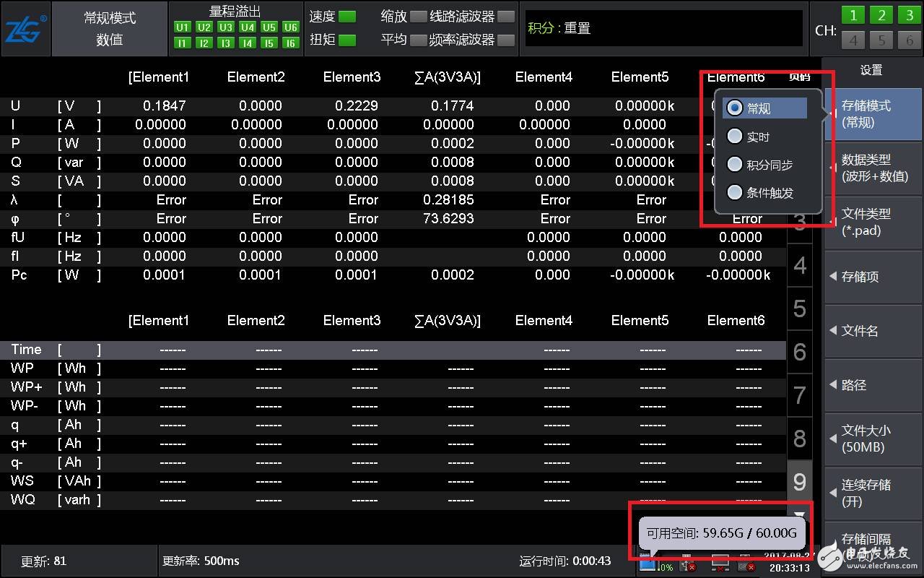This screenshot has height=578, width=924.
Task: Click the channel 3 indicator button
Action: coord(909,16)
